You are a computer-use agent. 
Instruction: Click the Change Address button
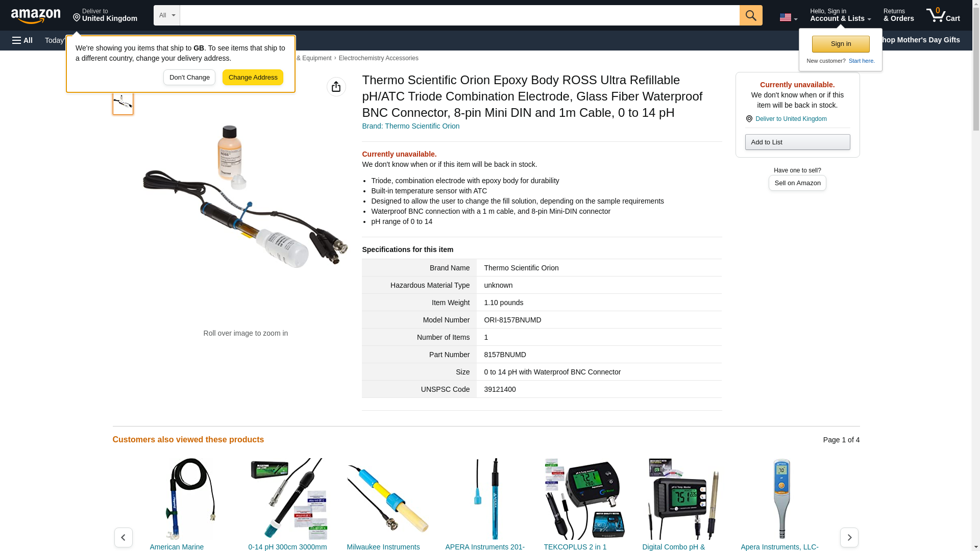pos(253,78)
